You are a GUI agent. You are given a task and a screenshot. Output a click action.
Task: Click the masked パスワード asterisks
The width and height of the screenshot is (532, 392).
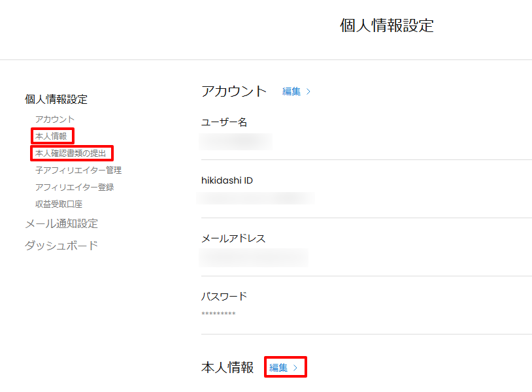point(218,314)
